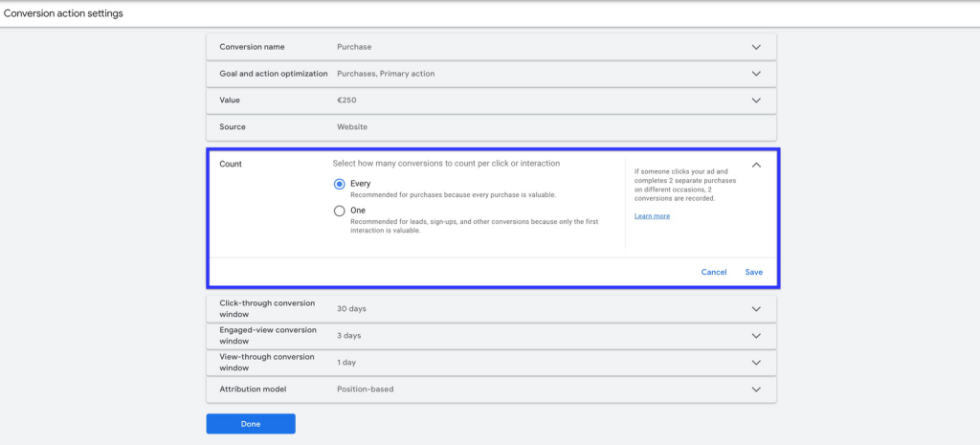Viewport: 980px width, 445px height.
Task: Click the €250 value text
Action: 346,100
